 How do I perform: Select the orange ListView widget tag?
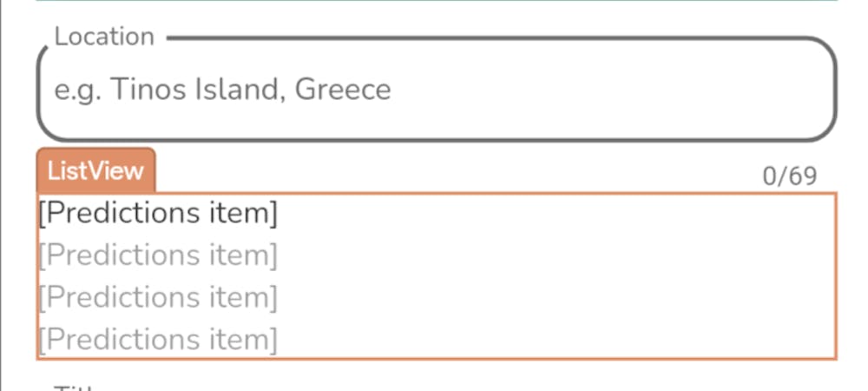[95, 171]
